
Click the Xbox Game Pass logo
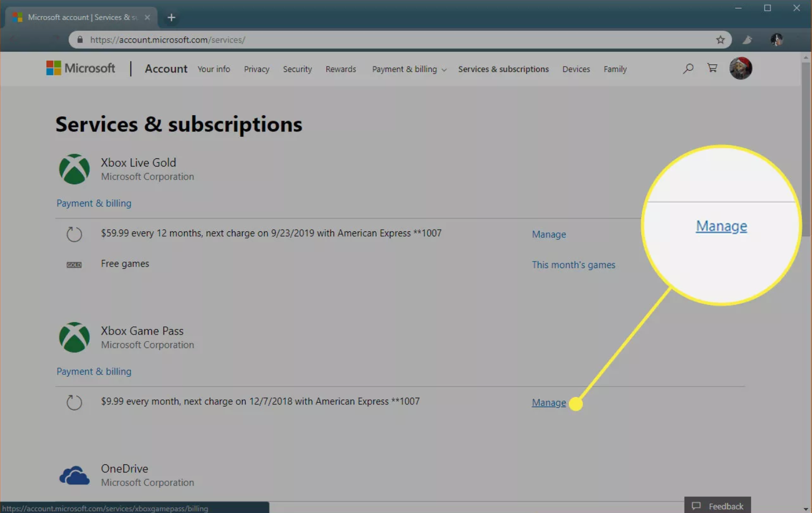[x=74, y=337]
